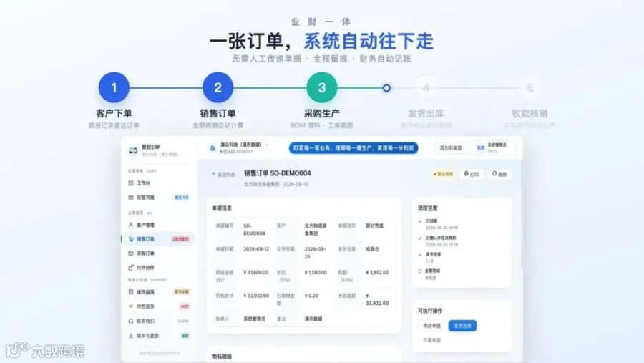
Task: Open the 联系我们 menu item
Action: [x=160, y=321]
